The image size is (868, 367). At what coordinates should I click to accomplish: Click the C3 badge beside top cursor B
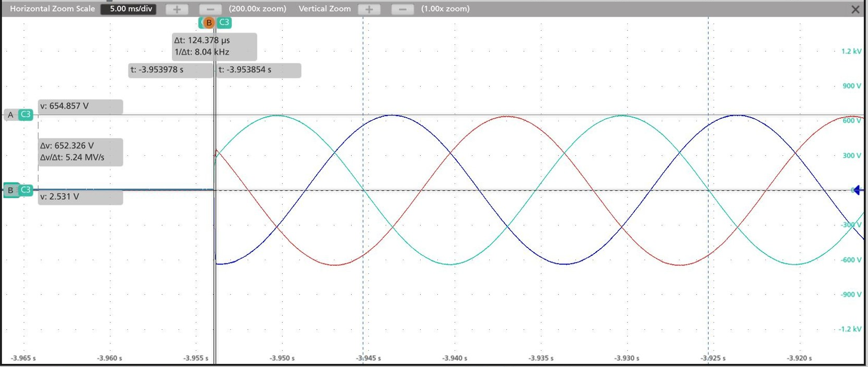[x=224, y=22]
